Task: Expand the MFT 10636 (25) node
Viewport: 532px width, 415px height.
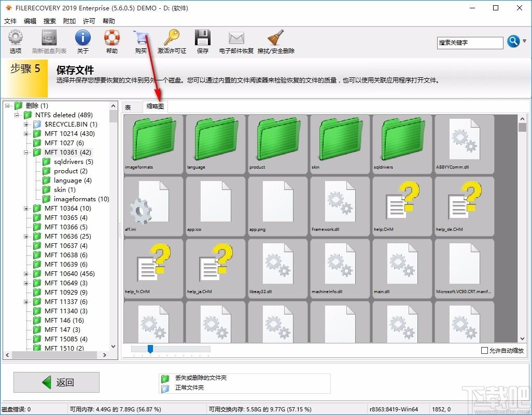Action: [x=26, y=237]
